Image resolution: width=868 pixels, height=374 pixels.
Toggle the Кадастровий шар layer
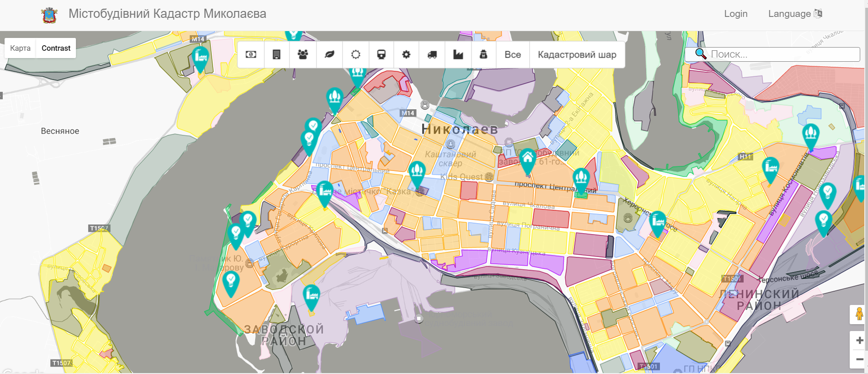(577, 54)
